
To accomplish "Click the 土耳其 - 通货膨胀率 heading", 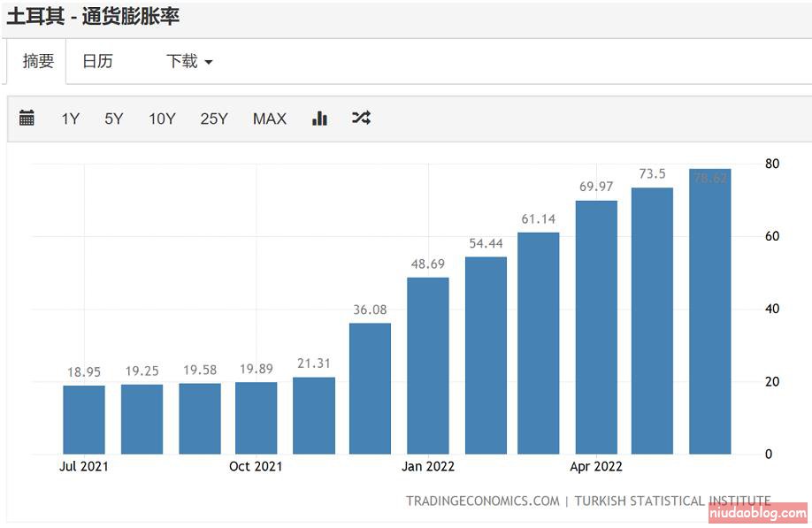I will coord(93,17).
